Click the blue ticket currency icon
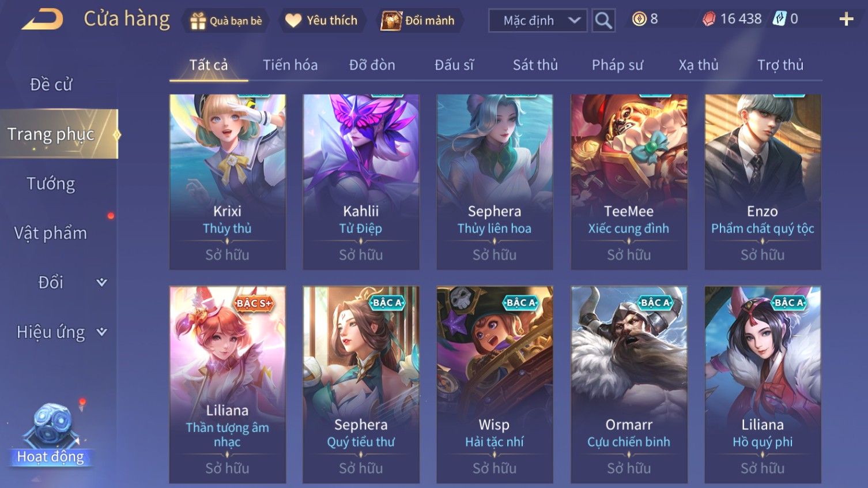 pos(779,19)
